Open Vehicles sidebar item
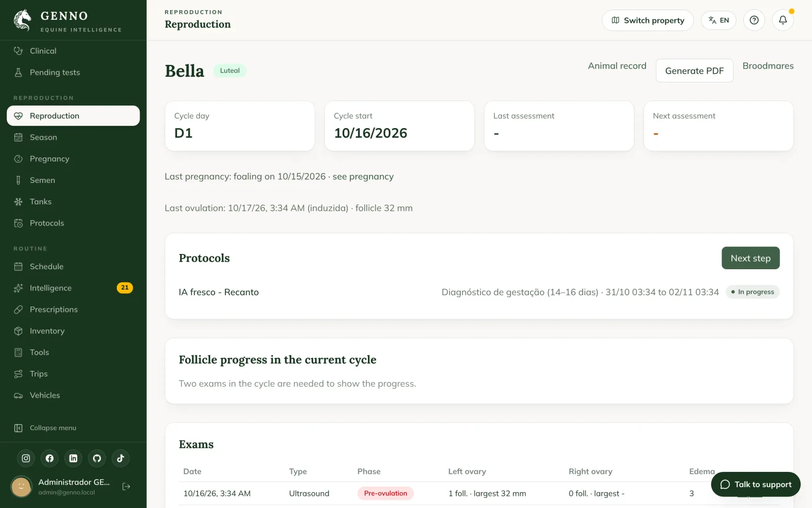This screenshot has width=812, height=508. [x=73, y=395]
